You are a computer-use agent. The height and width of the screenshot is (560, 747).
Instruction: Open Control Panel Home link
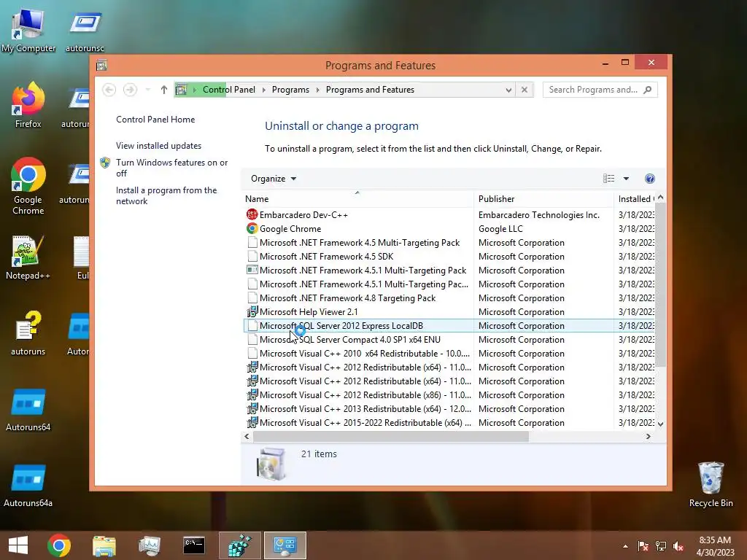[155, 120]
